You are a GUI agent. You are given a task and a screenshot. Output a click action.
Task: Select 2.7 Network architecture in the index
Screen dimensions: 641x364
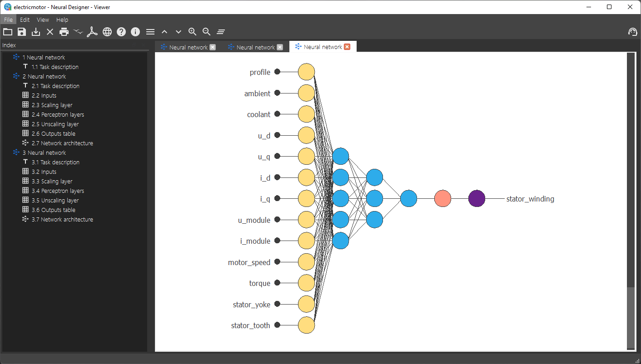62,143
